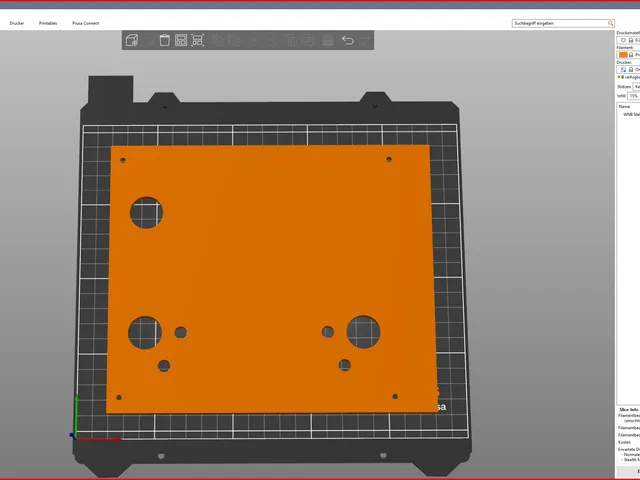Click the Name column header
The width and height of the screenshot is (640, 480).
624,107
